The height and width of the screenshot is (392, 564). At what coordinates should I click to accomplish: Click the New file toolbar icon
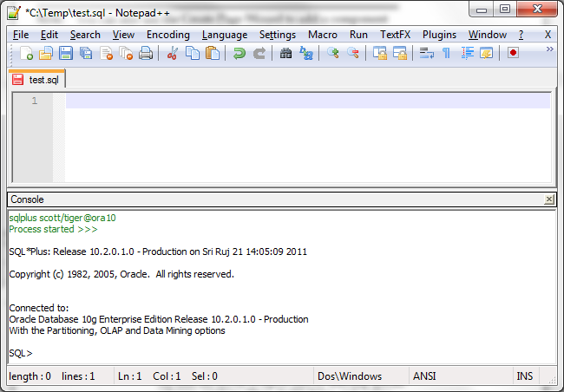[26, 54]
